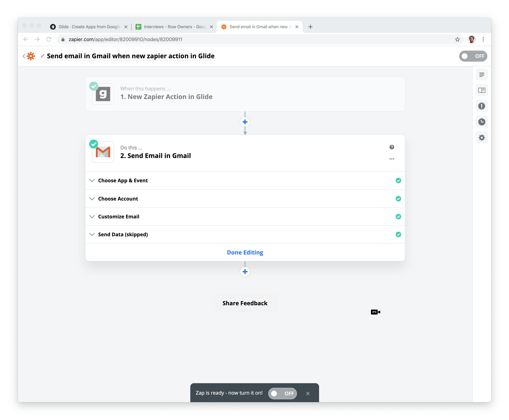Expand the Send Data (skipped) section
Viewport: 509px width, 420px height.
click(123, 234)
